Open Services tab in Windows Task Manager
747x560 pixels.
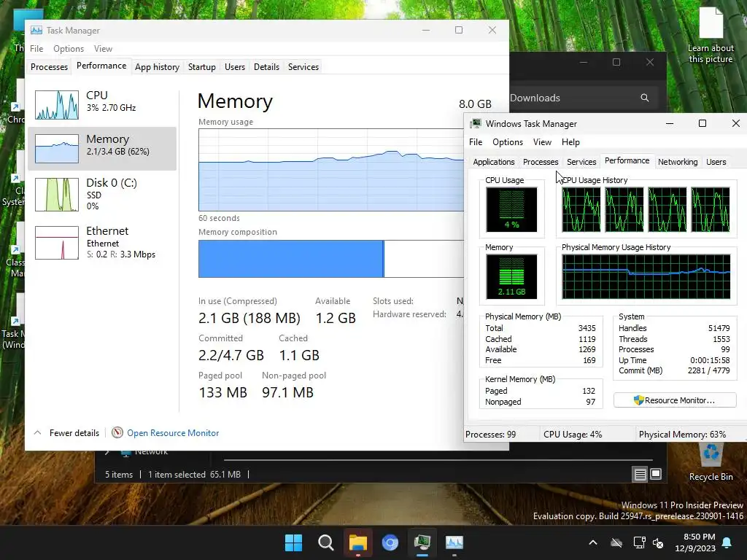581,162
